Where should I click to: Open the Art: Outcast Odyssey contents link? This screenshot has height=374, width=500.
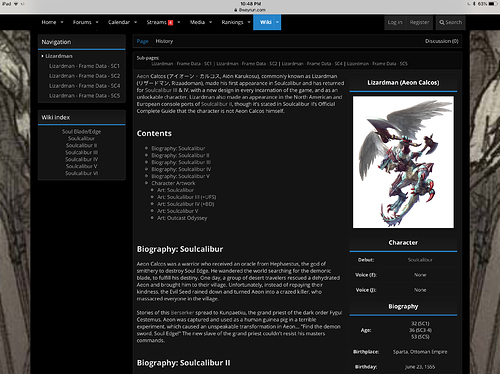click(182, 218)
